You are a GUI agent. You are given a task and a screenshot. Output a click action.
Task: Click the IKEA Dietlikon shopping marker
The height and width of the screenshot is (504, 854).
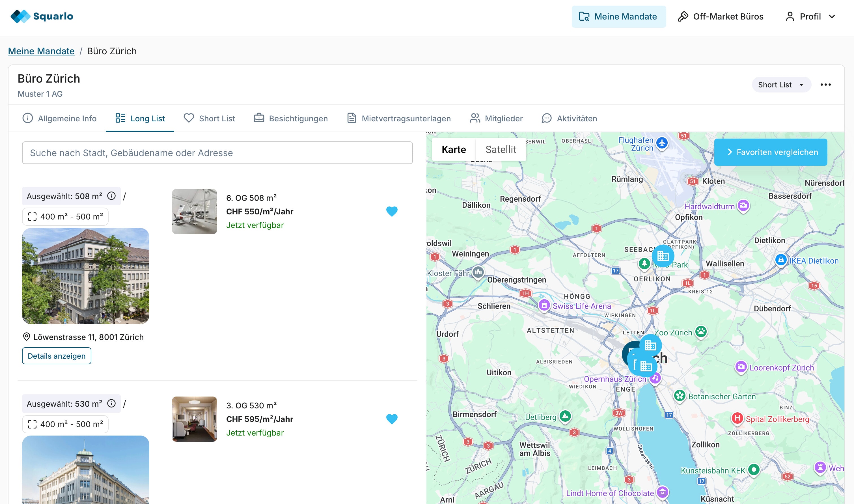pos(781,260)
